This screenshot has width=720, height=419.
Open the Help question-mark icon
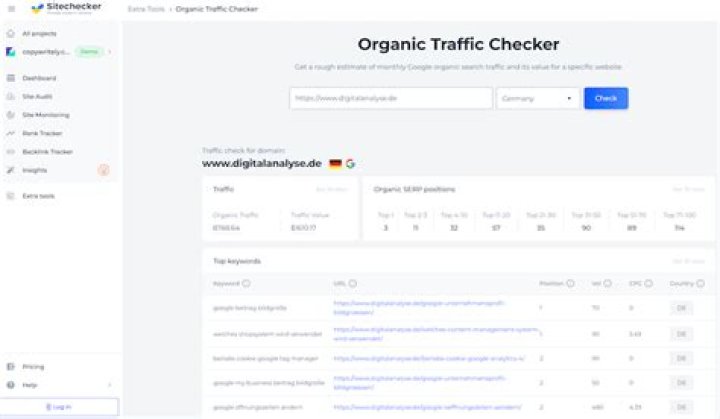click(x=11, y=385)
